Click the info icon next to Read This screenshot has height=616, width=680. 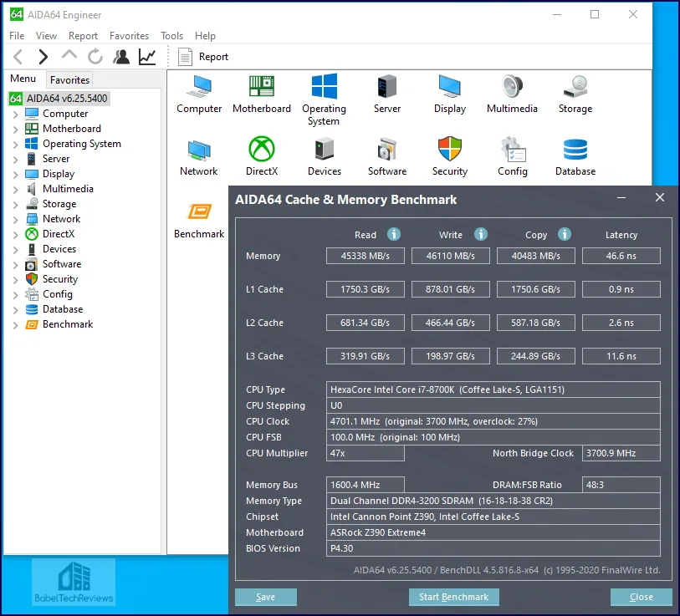394,234
